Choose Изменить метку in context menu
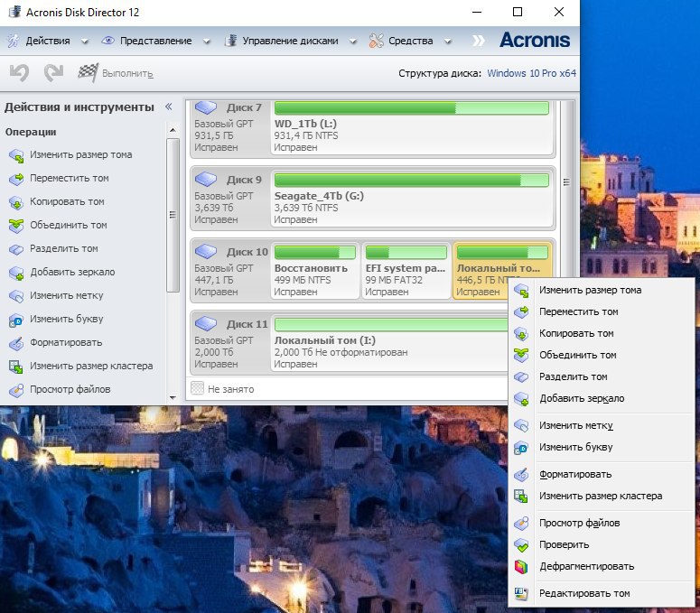This screenshot has height=613, width=700. pos(601,425)
